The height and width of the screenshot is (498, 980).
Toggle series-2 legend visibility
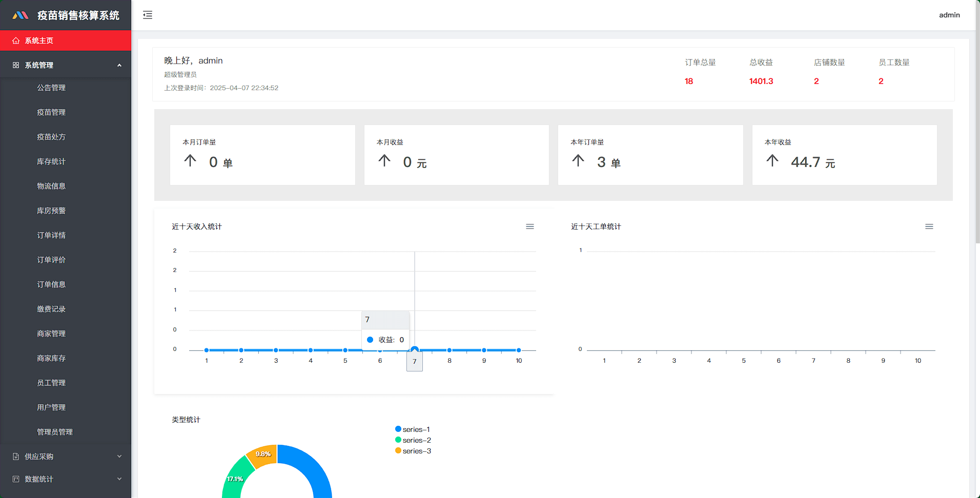[413, 440]
